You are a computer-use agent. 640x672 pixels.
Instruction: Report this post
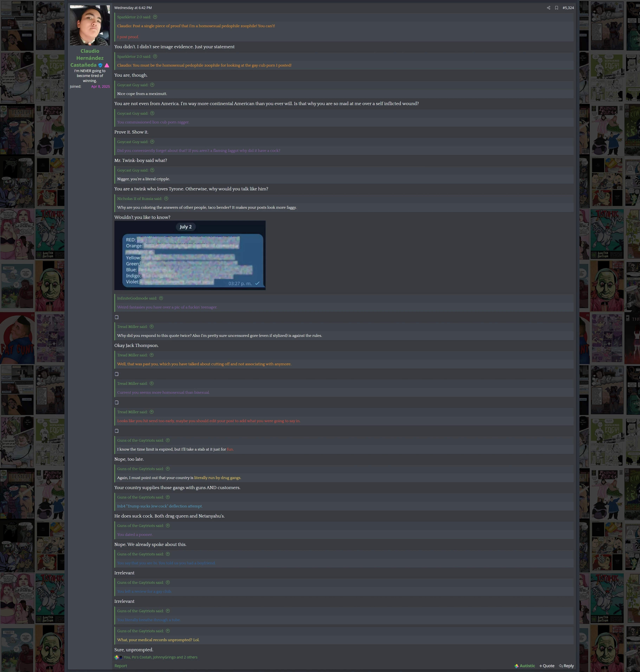121,666
